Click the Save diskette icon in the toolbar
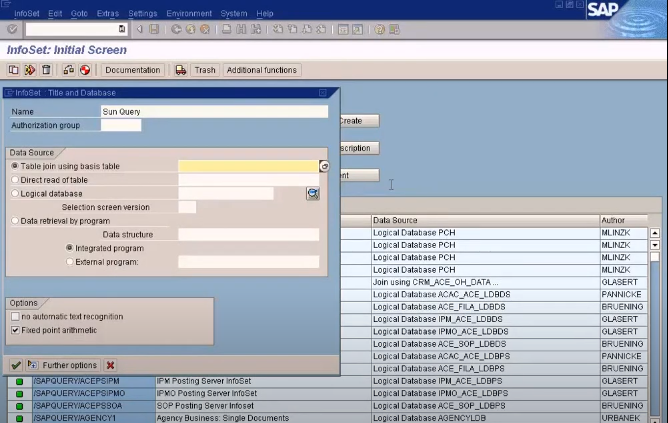 pos(154,29)
